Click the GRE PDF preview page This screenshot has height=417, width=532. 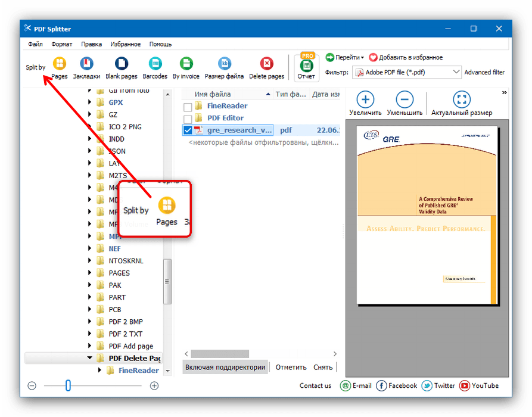pyautogui.click(x=427, y=215)
